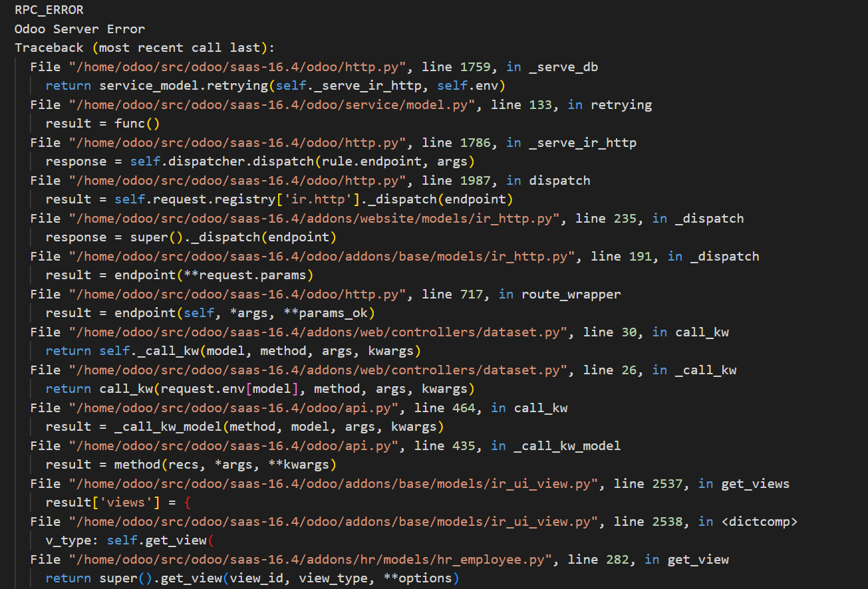Select 'return service_model.retrying' code line
Screen dimensions: 868x589
[x=275, y=86]
